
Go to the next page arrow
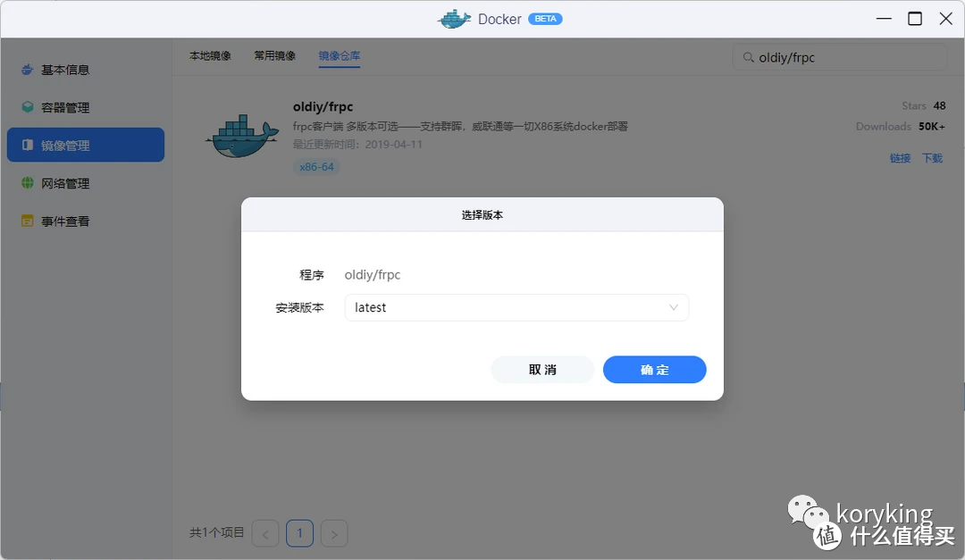(x=334, y=533)
